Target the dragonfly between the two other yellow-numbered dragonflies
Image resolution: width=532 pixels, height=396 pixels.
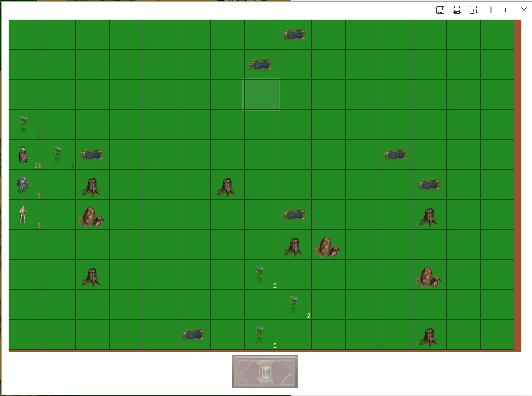coord(293,305)
